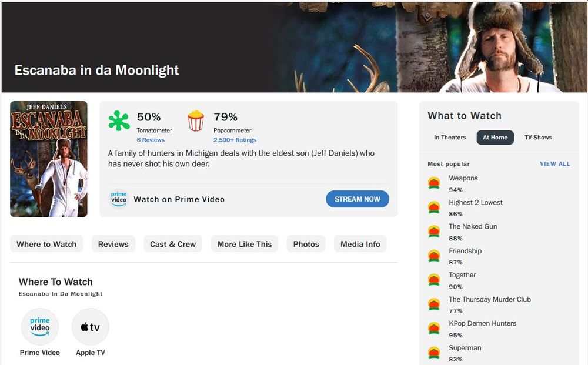588x365 pixels.
Task: Switch to the TV Shows filter
Action: pyautogui.click(x=537, y=137)
